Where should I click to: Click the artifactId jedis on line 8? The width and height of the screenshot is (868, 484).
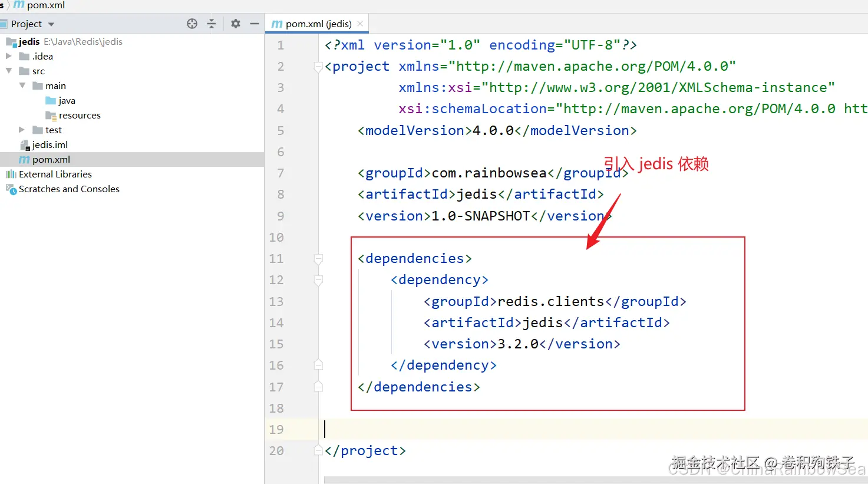[x=481, y=194]
